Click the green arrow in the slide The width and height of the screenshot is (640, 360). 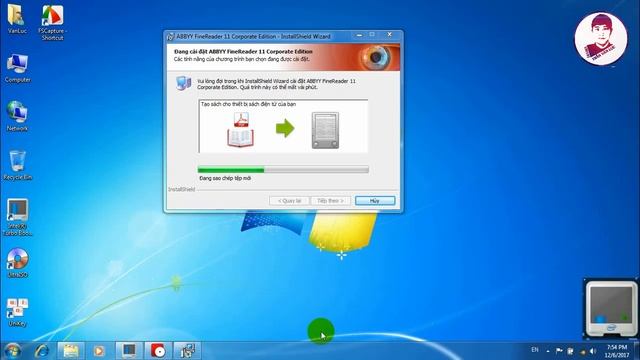click(x=285, y=129)
